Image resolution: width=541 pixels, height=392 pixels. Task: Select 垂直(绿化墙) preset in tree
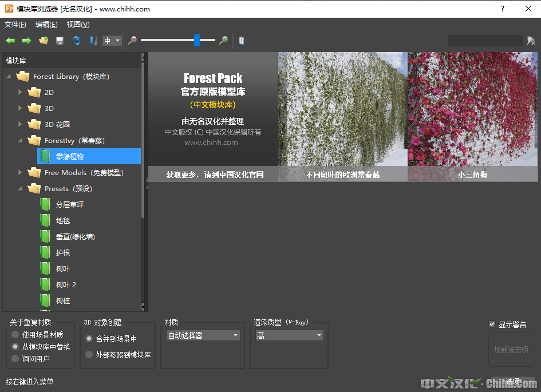[x=75, y=236]
